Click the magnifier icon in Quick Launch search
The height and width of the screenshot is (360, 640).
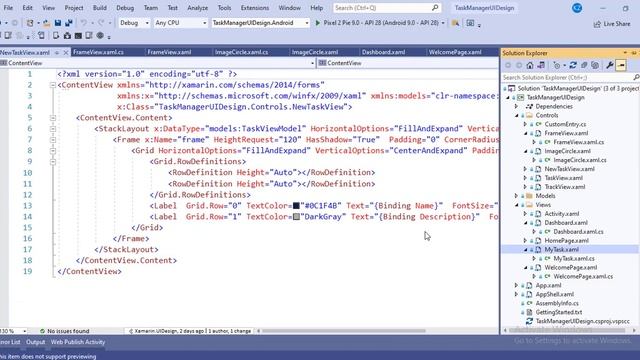[x=435, y=8]
